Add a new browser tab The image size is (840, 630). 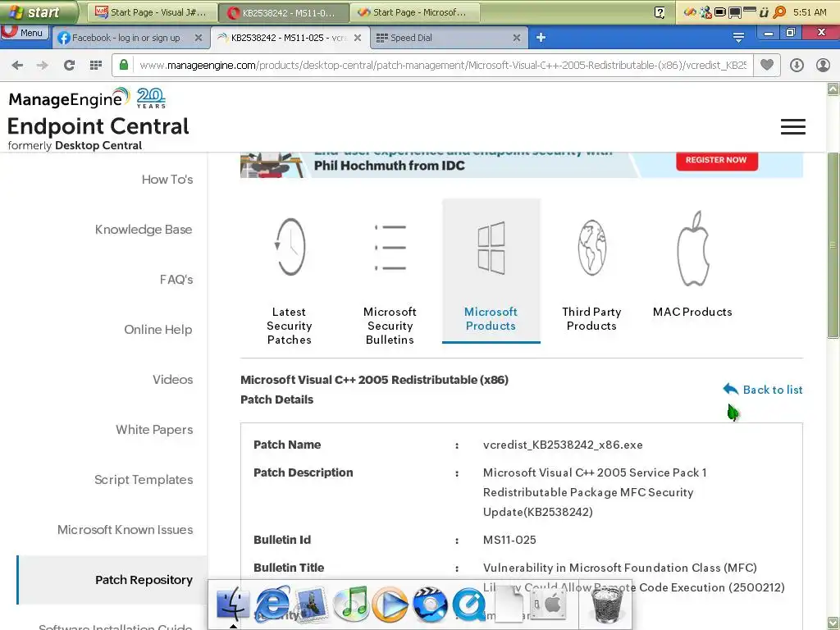pyautogui.click(x=541, y=38)
